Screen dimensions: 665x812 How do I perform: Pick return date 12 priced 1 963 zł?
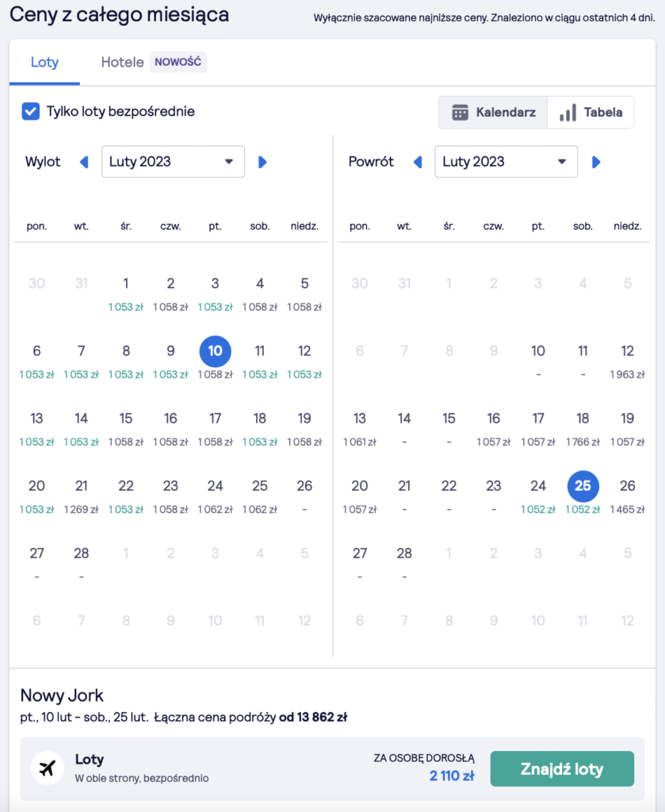tap(627, 359)
